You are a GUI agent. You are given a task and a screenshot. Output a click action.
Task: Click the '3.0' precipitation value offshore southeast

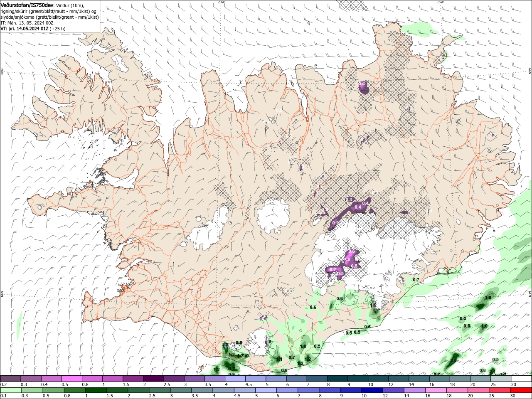click(453, 360)
